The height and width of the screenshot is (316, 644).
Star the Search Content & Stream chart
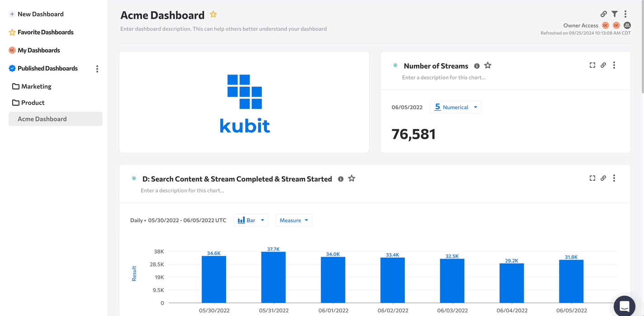(x=351, y=179)
